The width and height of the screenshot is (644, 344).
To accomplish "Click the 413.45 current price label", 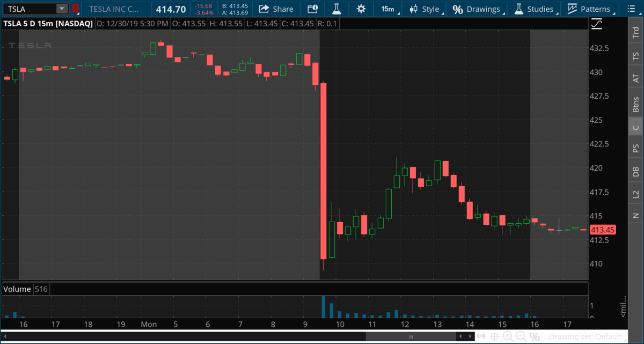I will (x=602, y=230).
